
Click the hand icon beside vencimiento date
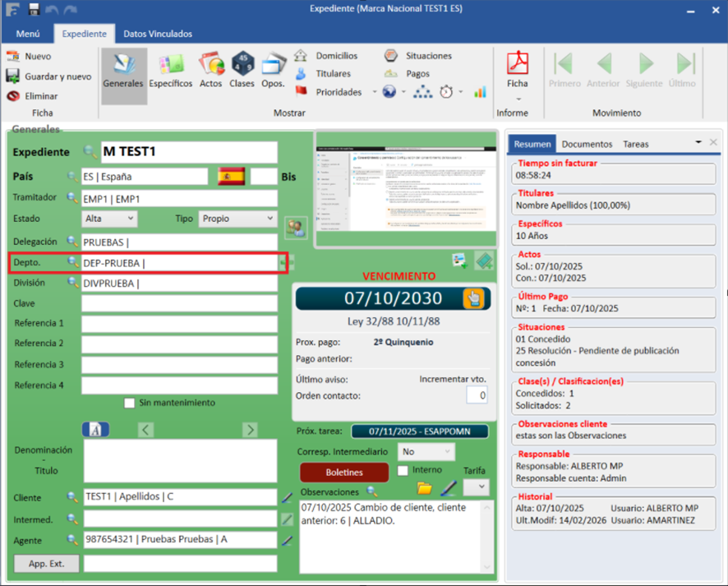(472, 298)
